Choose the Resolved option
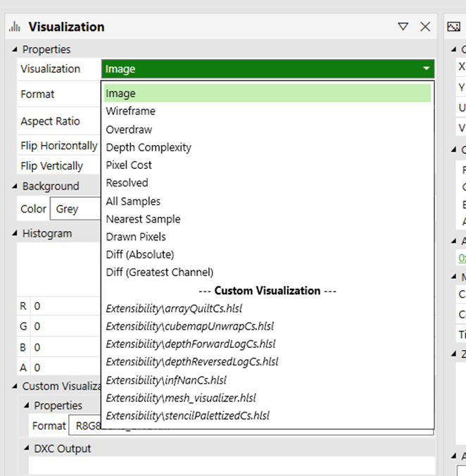This screenshot has width=466, height=476. click(267, 183)
